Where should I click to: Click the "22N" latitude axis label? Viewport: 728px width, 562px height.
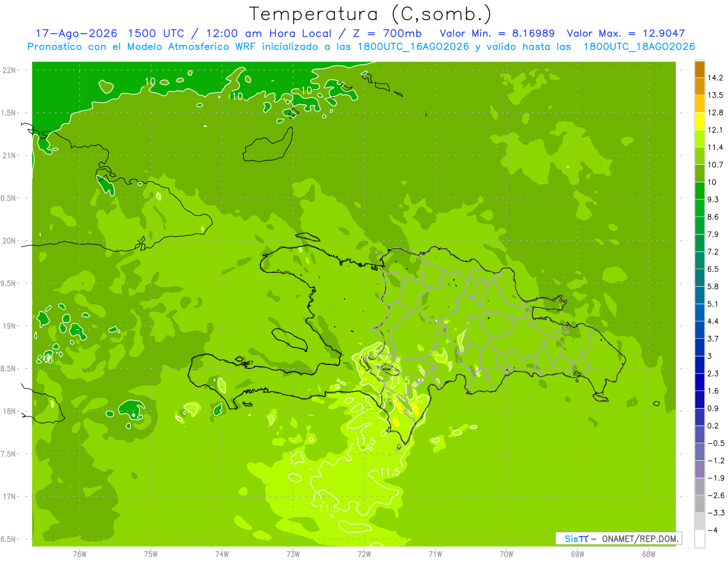(9, 70)
